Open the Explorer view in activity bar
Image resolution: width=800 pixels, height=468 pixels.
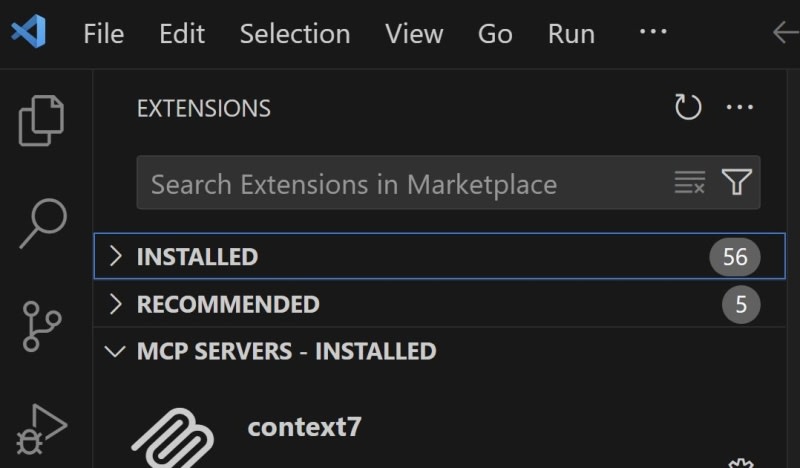[x=42, y=121]
